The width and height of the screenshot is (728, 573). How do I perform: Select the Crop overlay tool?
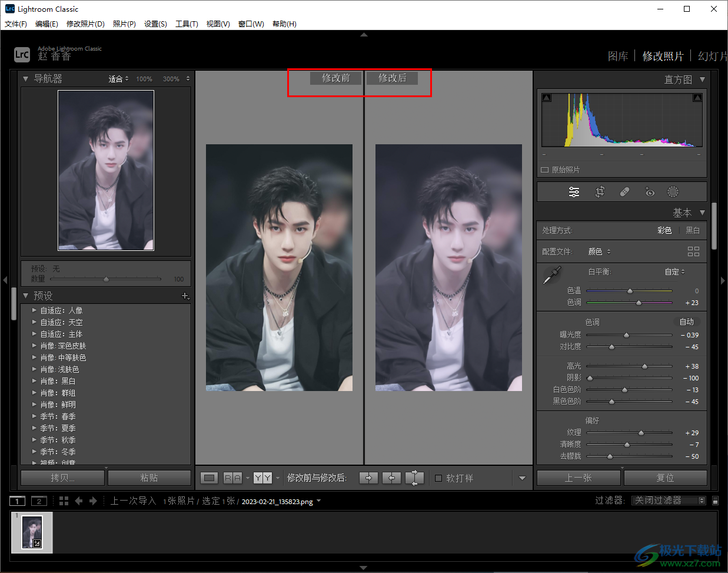[600, 192]
